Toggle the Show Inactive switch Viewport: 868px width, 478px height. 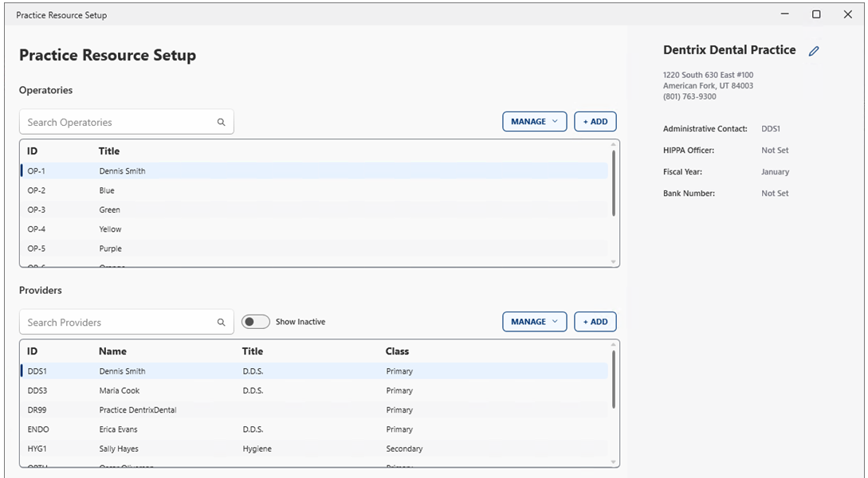[x=256, y=322]
